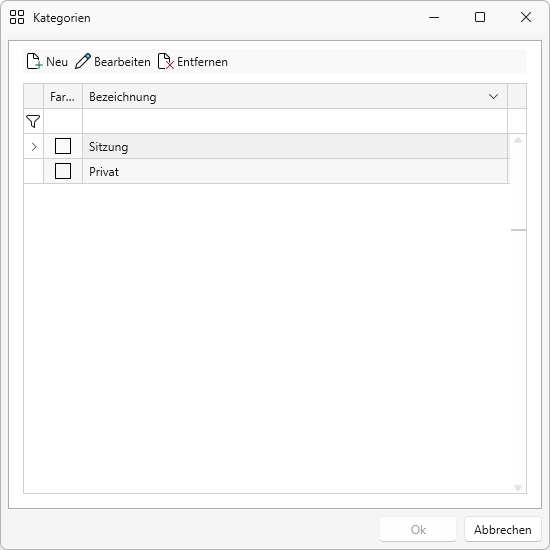Click the filter funnel icon

tap(33, 121)
